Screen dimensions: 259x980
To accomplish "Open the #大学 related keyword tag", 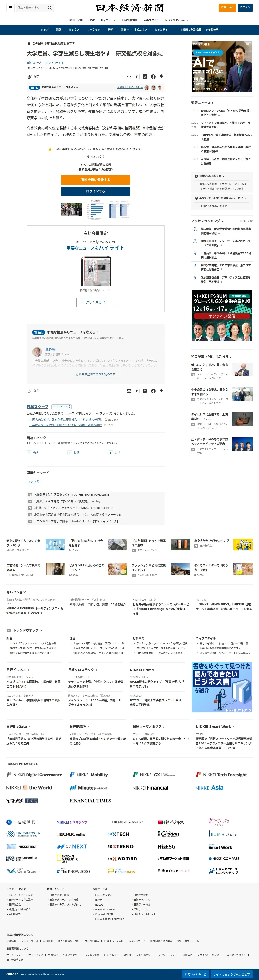I will coord(34,482).
